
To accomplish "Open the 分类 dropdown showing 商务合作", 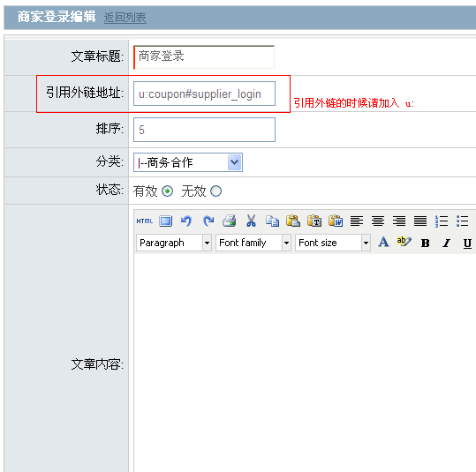I will (x=188, y=162).
